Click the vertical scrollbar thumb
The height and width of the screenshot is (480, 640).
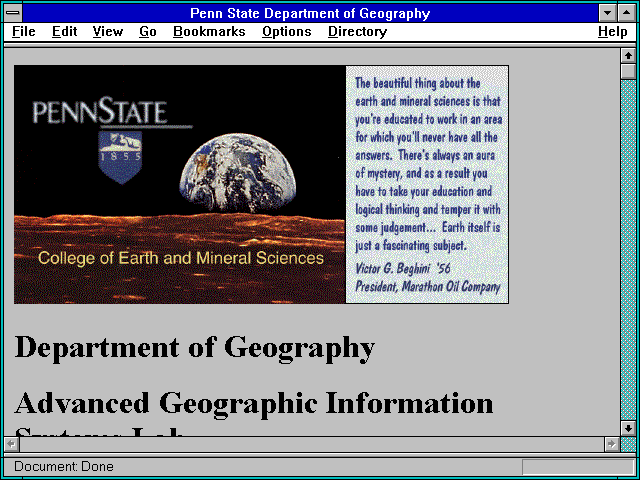point(628,71)
